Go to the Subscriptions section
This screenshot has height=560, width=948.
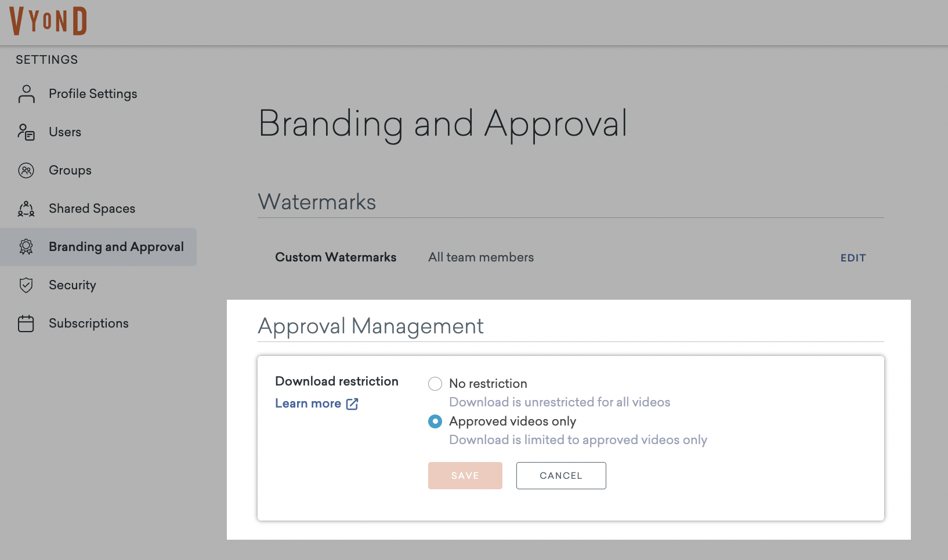(x=88, y=323)
